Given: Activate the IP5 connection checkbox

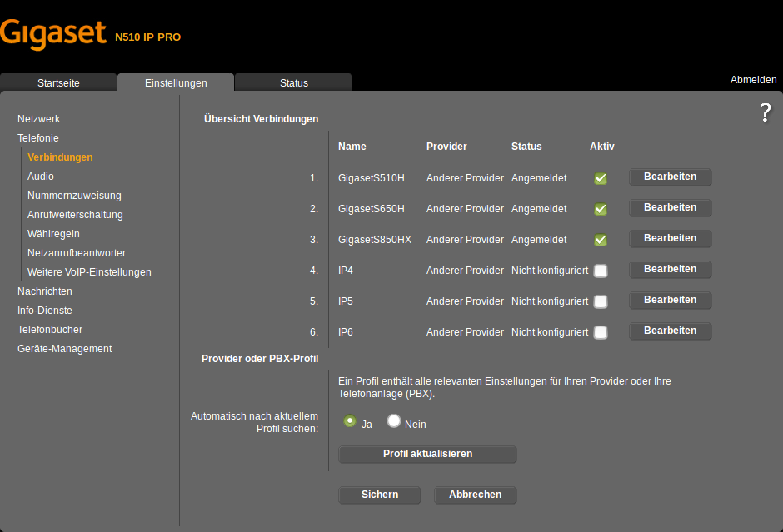Looking at the screenshot, I should coord(601,301).
